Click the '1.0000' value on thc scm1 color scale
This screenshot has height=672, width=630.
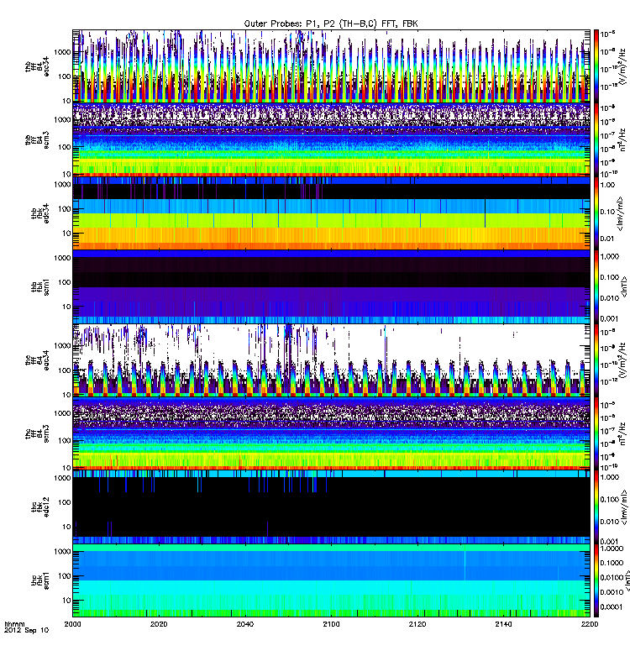pyautogui.click(x=612, y=549)
